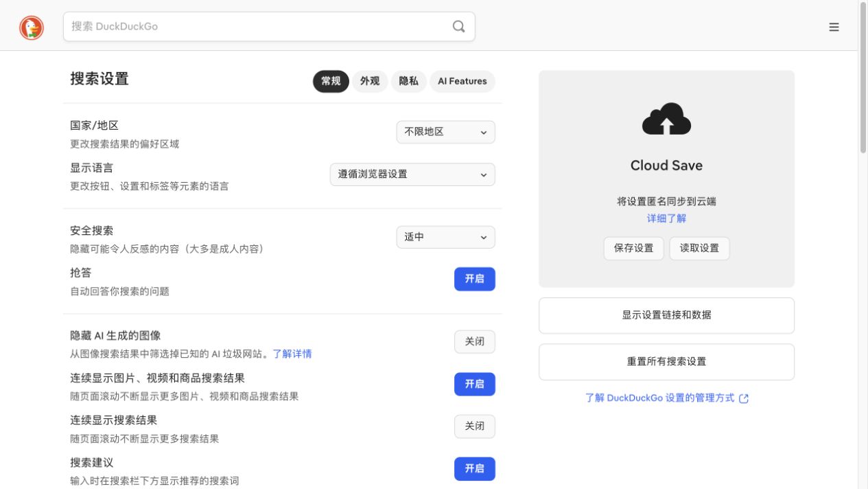Image resolution: width=868 pixels, height=489 pixels.
Task: Click the 显示设置链接和数据 button
Action: pyautogui.click(x=666, y=315)
